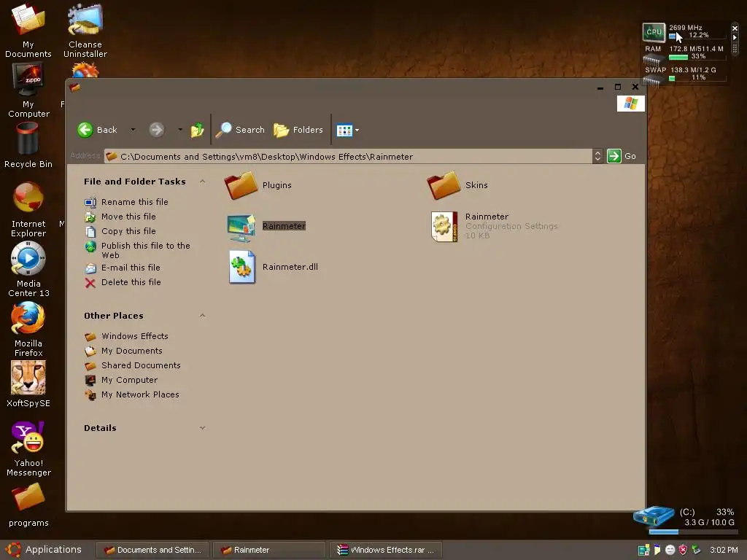Select Mozilla Firefox desktop icon
Image resolution: width=747 pixels, height=560 pixels.
[28, 318]
